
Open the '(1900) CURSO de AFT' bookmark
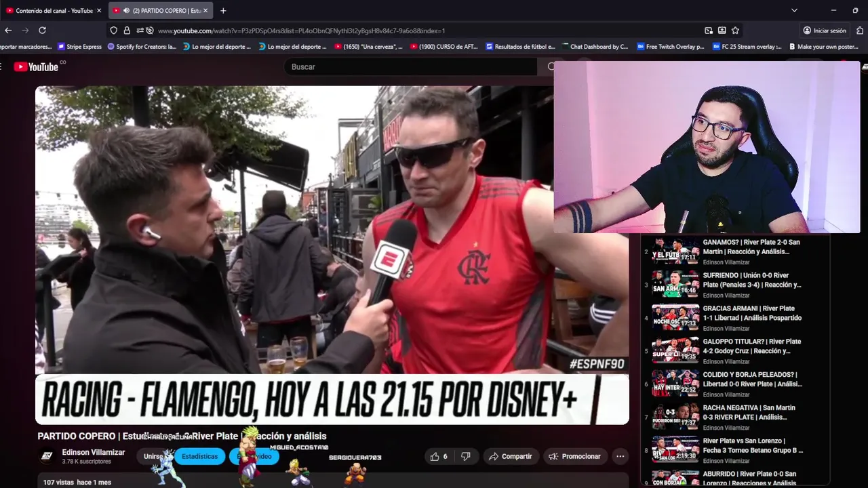[x=444, y=47]
